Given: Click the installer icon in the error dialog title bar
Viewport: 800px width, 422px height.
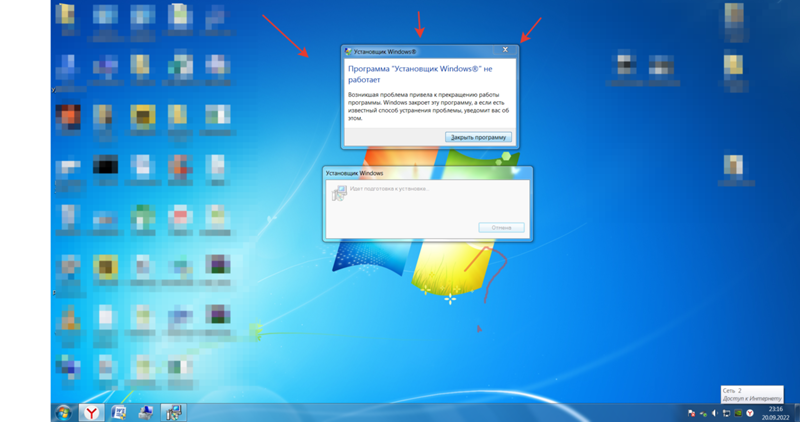Looking at the screenshot, I should coord(348,52).
